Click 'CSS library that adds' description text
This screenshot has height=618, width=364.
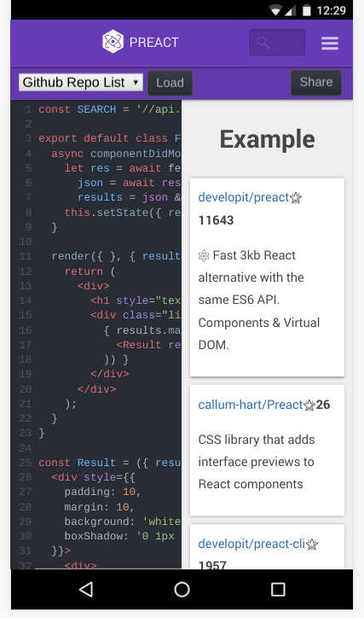coord(257,440)
